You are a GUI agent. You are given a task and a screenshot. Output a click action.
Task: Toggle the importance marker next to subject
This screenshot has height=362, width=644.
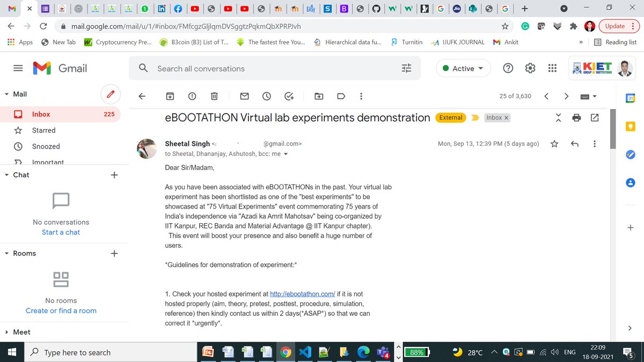(475, 117)
